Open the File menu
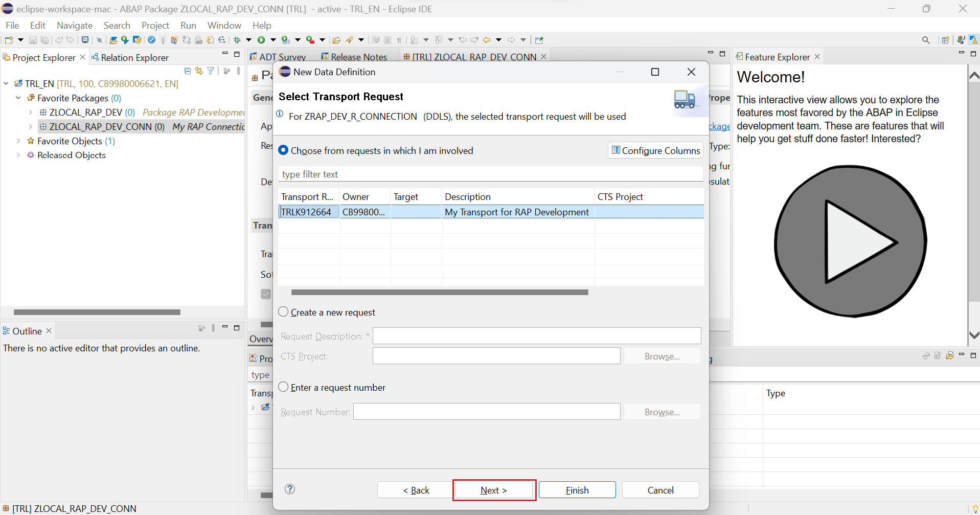Viewport: 980px width, 515px height. coord(12,25)
